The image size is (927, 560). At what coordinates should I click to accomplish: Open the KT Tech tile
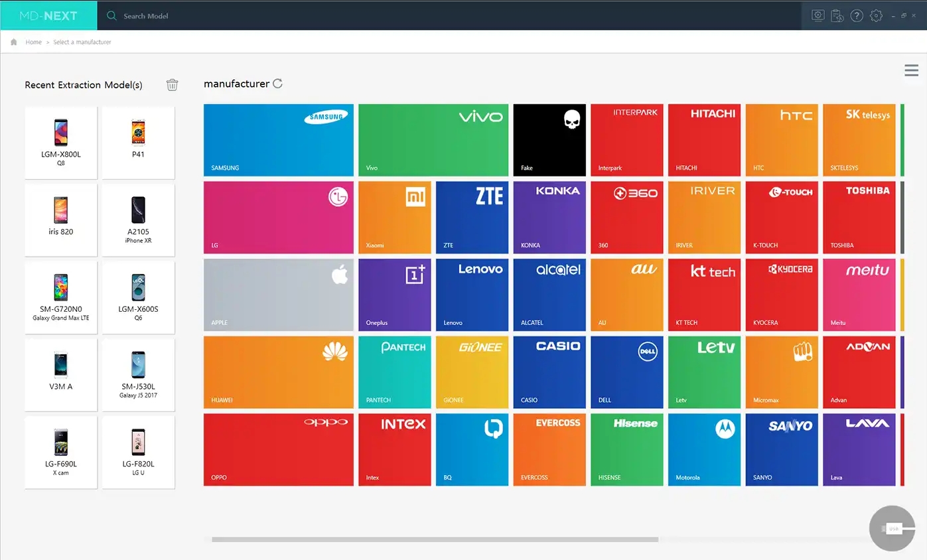click(x=704, y=295)
